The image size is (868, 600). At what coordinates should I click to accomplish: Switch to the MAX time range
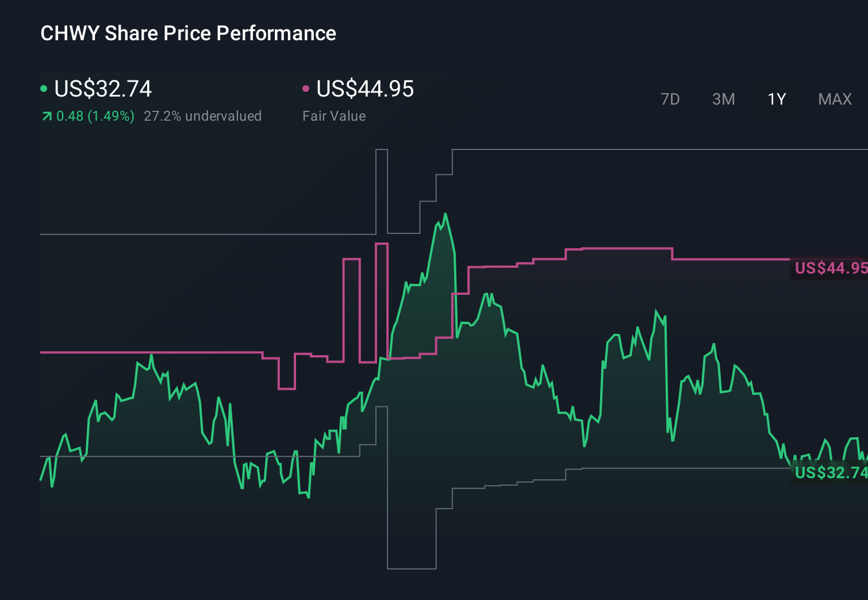pos(834,99)
